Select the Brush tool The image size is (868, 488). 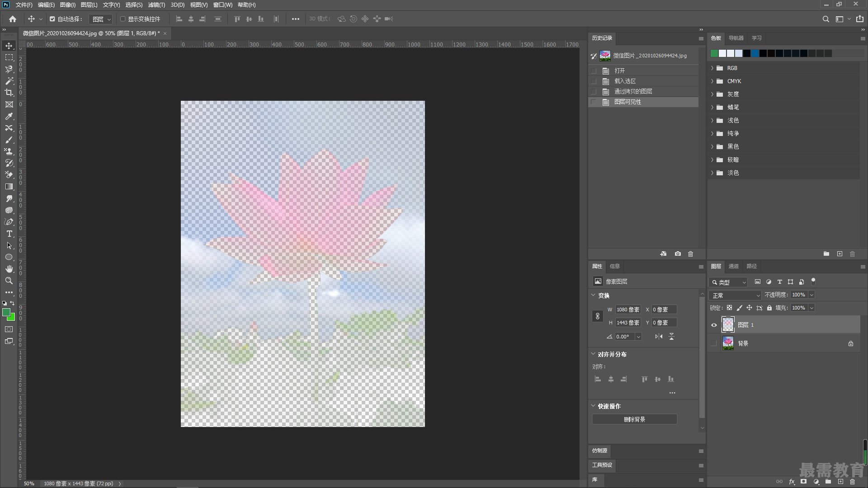click(x=9, y=140)
